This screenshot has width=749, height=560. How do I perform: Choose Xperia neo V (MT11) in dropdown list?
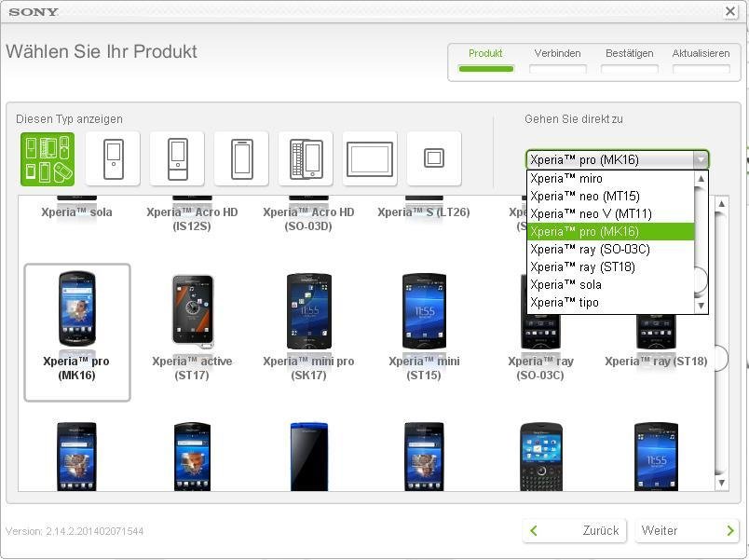[610, 213]
